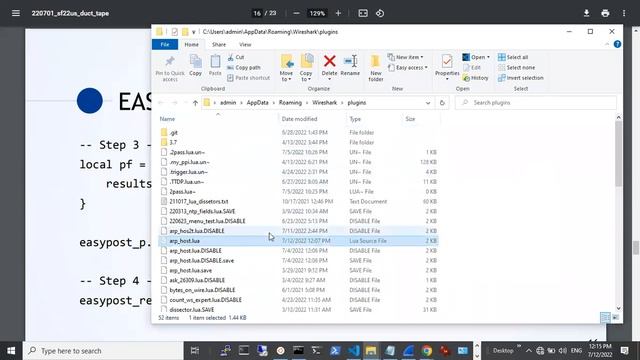Click the red Delete icon
The width and height of the screenshot is (640, 360).
coord(329,61)
